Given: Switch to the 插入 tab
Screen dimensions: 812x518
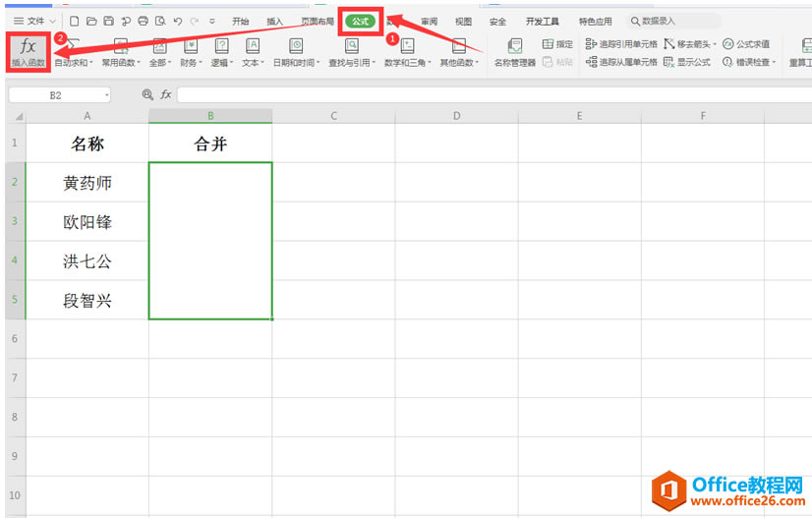Looking at the screenshot, I should pos(274,22).
